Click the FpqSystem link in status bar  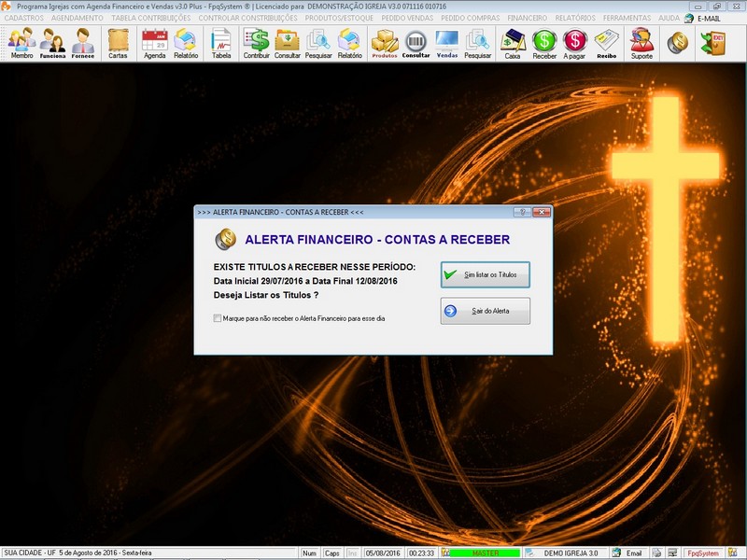(x=703, y=553)
